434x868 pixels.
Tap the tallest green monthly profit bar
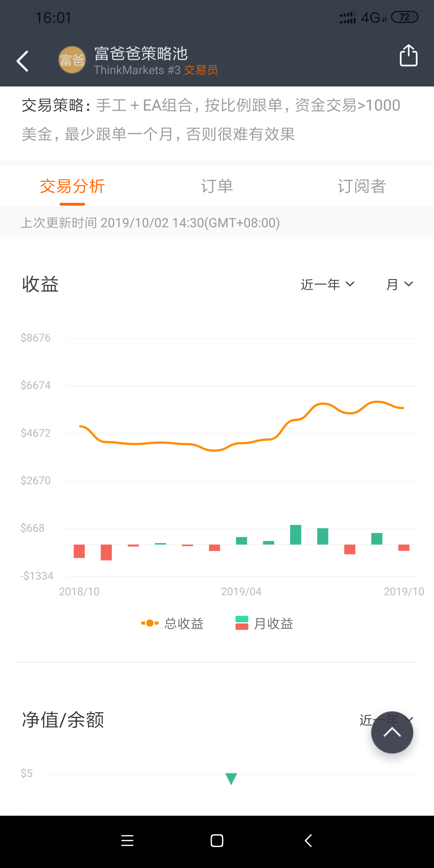296,535
